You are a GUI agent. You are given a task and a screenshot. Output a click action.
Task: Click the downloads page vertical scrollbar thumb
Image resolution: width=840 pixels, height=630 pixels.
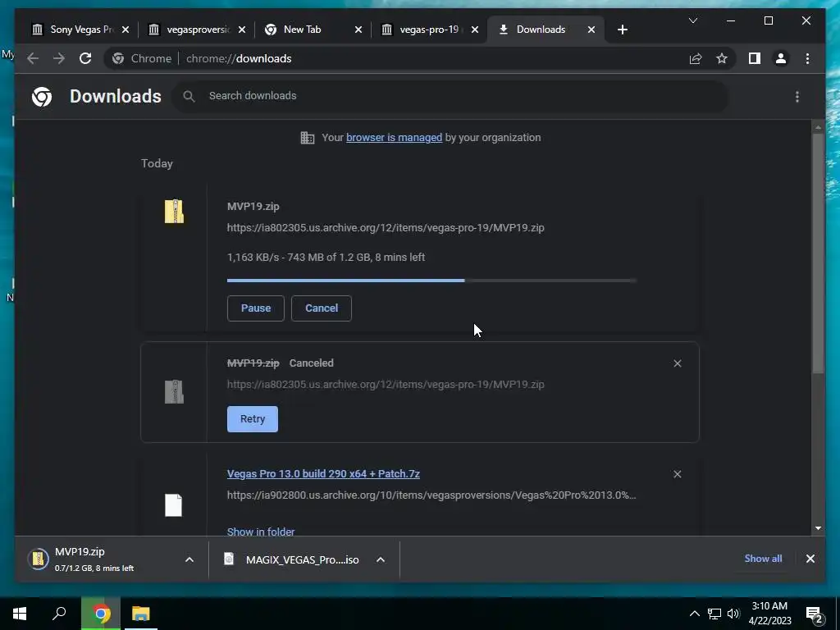(x=818, y=252)
